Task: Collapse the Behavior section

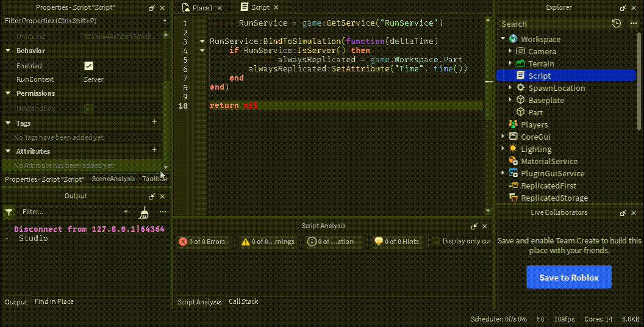Action: (8, 51)
